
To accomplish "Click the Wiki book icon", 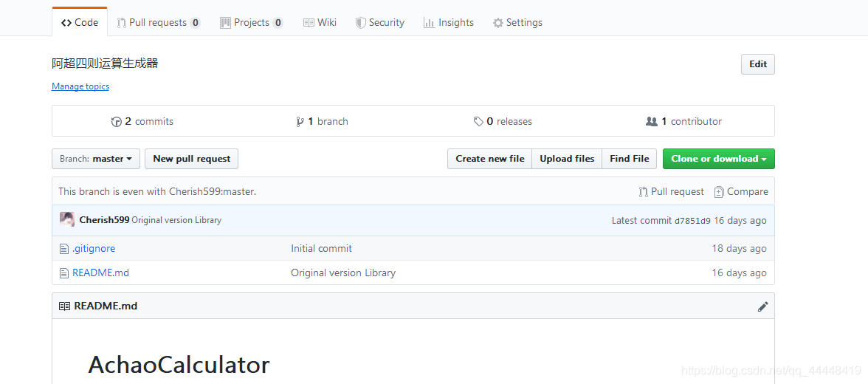I will [x=309, y=23].
